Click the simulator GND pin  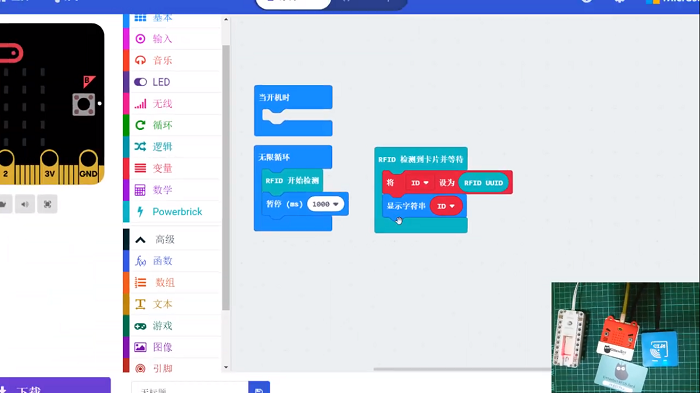[x=88, y=167]
